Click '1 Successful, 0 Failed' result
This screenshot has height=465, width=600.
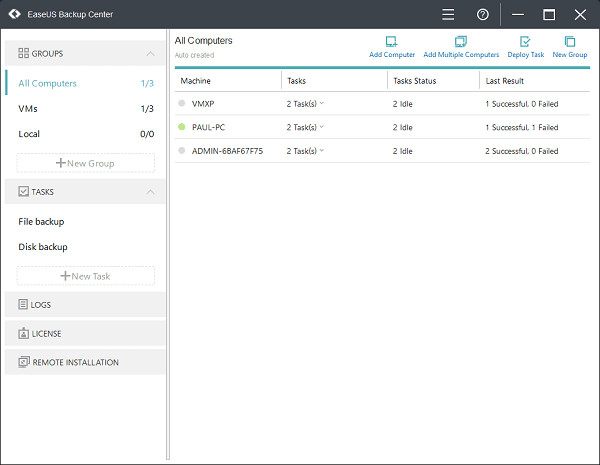pos(522,104)
